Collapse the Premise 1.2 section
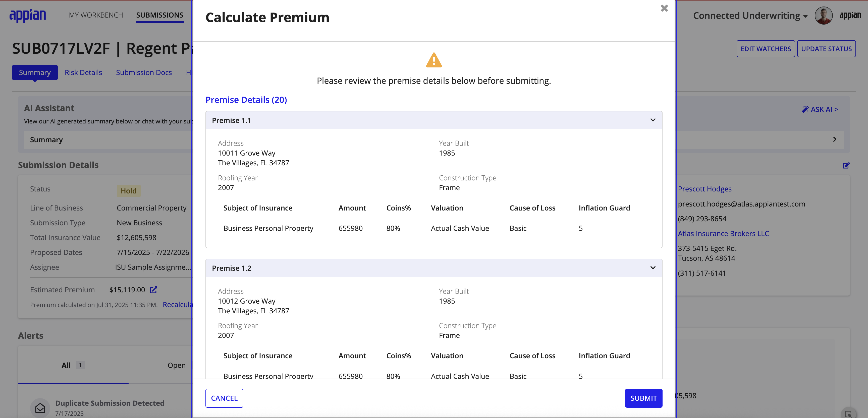Image resolution: width=868 pixels, height=418 pixels. pos(653,268)
